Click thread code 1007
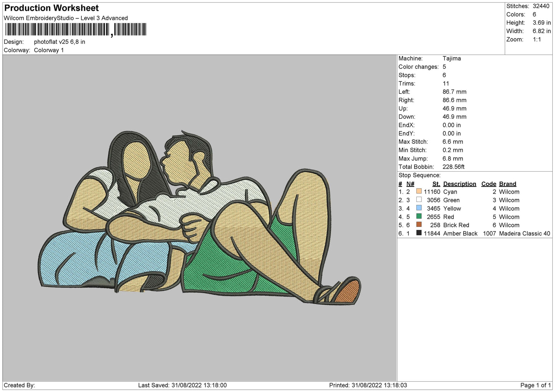This screenshot has width=555, height=392. coord(489,234)
